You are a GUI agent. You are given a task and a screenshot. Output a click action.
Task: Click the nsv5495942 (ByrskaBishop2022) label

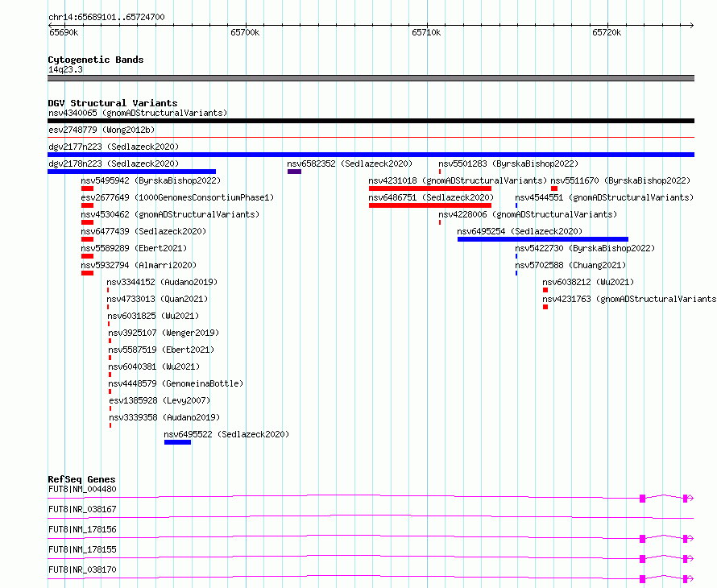click(x=151, y=180)
